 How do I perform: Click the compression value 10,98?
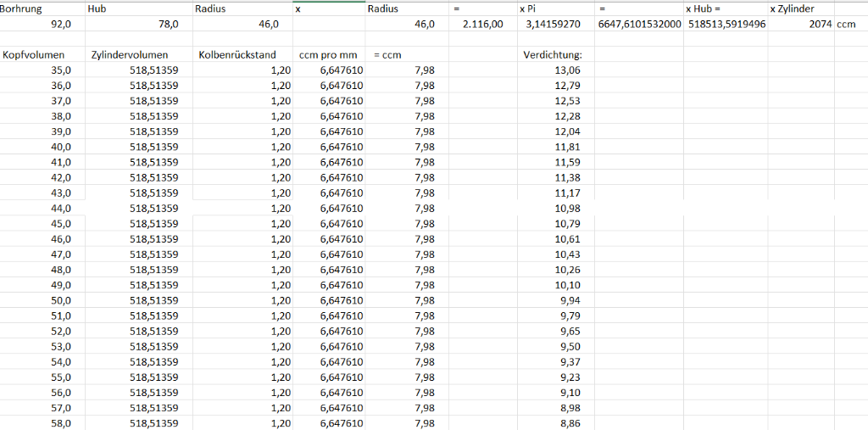point(554,208)
